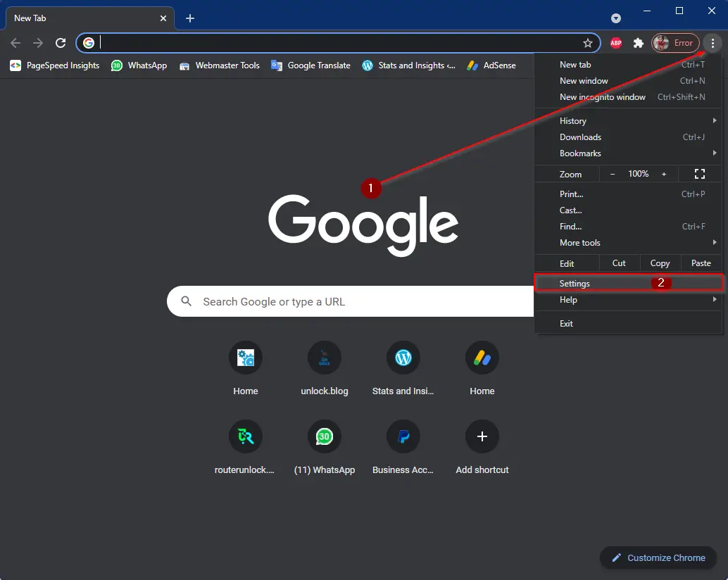
Task: Open the Chrome three-dot menu
Action: 713,43
